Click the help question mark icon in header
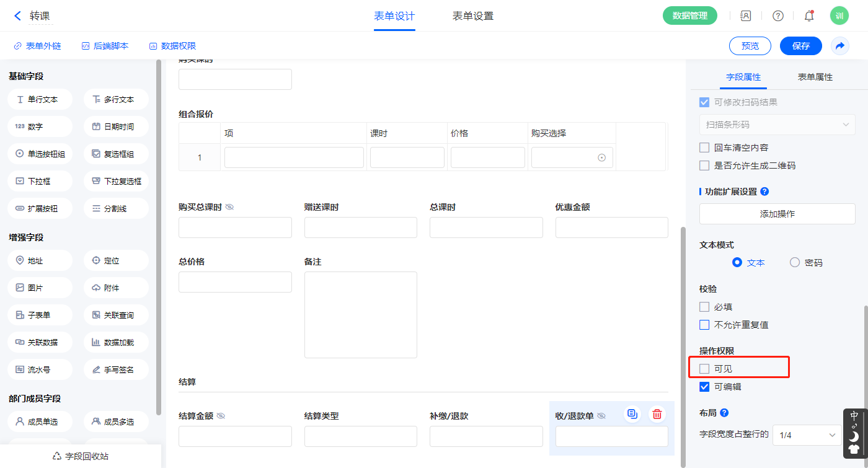 click(x=777, y=16)
